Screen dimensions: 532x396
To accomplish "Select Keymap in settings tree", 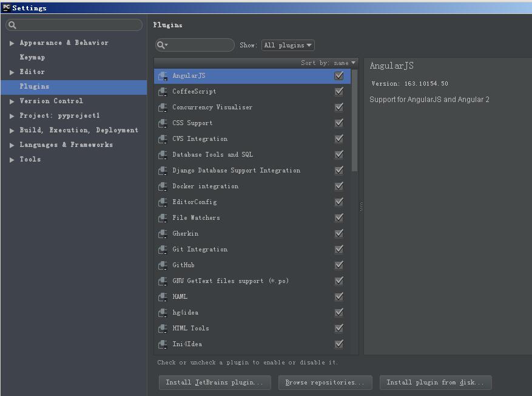I will pyautogui.click(x=32, y=58).
